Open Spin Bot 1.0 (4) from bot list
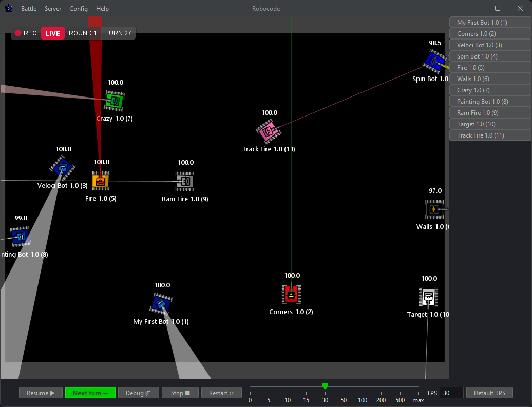Viewport: 532px width, 407px height. coord(490,56)
